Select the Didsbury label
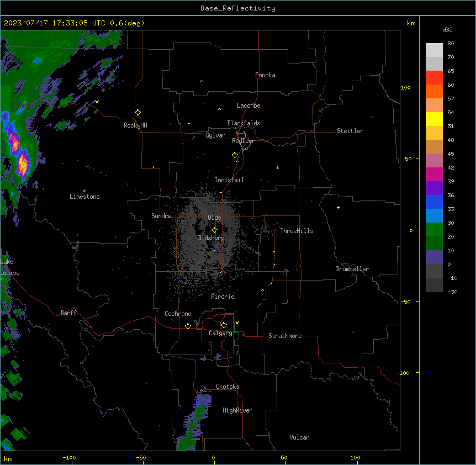The height and width of the screenshot is (465, 476). 211,238
